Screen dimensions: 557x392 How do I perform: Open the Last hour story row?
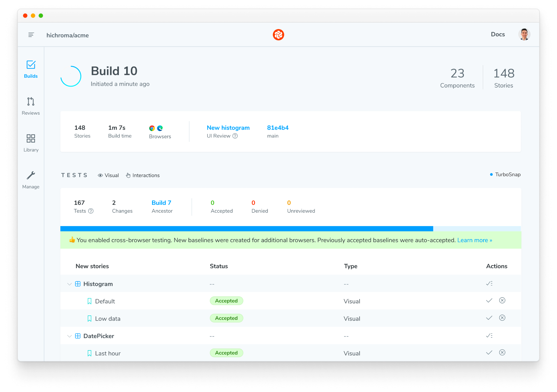[290, 353]
